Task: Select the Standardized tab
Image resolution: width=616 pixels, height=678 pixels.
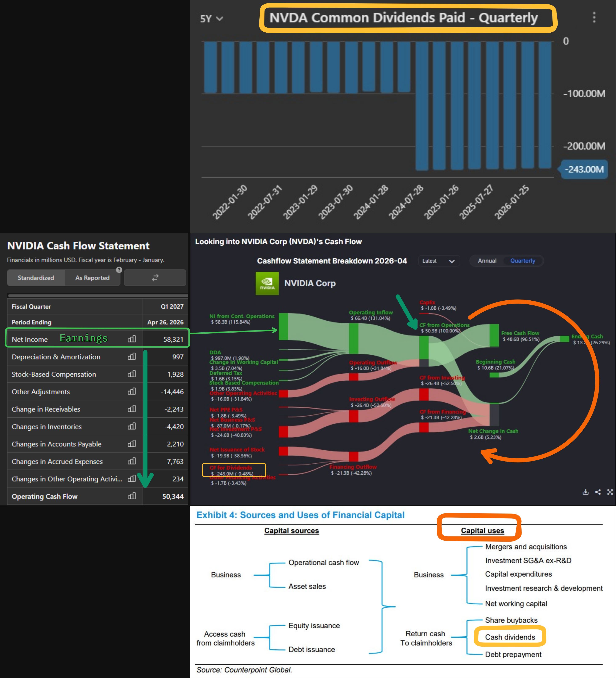Action: tap(36, 278)
